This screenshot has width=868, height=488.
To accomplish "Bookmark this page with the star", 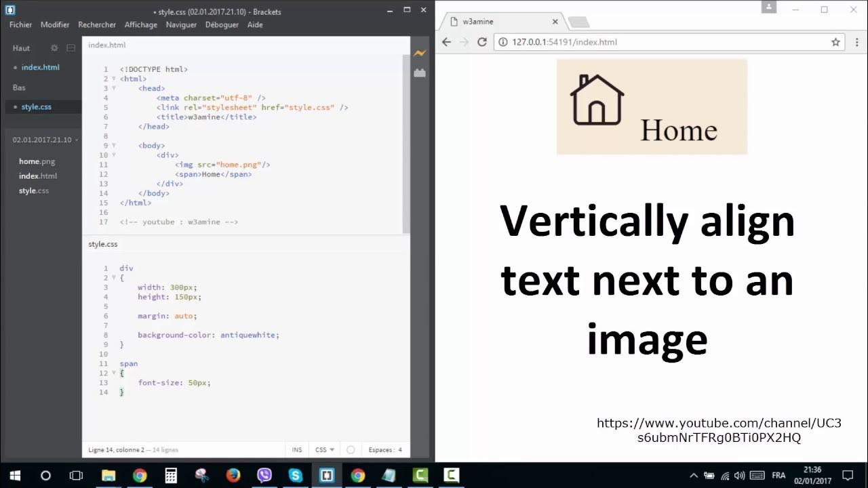I will [x=835, y=42].
